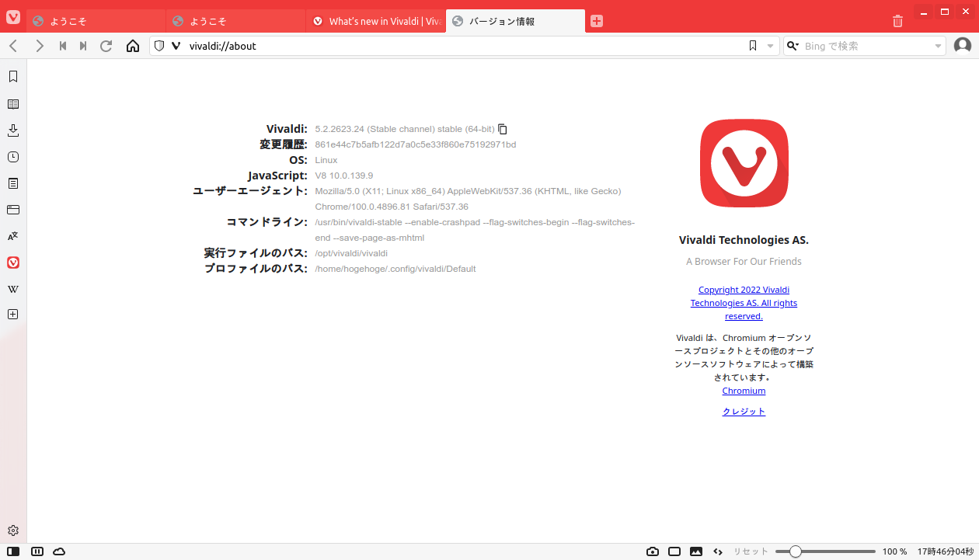Go to the Home page
The height and width of the screenshot is (560, 979).
pyautogui.click(x=133, y=46)
